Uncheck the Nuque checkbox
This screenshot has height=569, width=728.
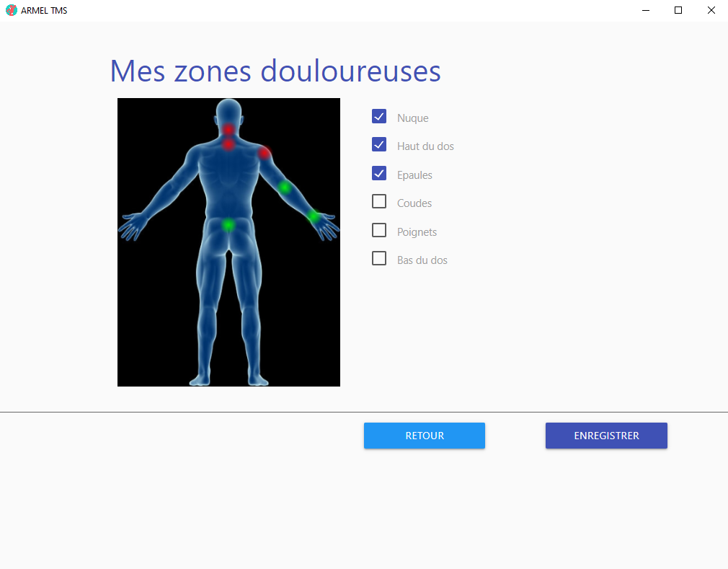coord(379,117)
